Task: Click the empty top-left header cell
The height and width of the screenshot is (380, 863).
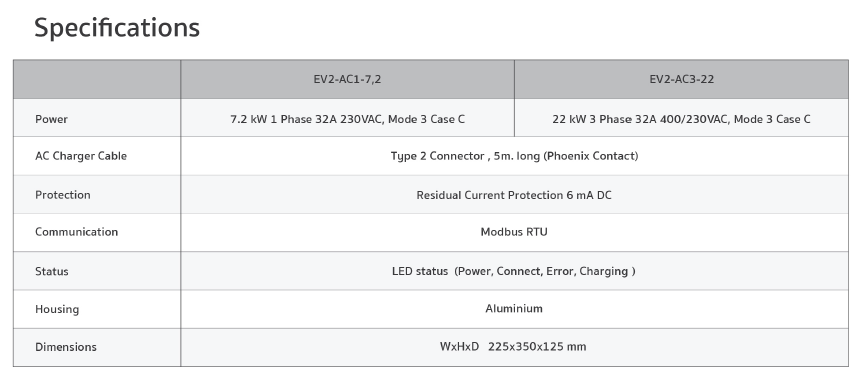Action: (x=97, y=79)
